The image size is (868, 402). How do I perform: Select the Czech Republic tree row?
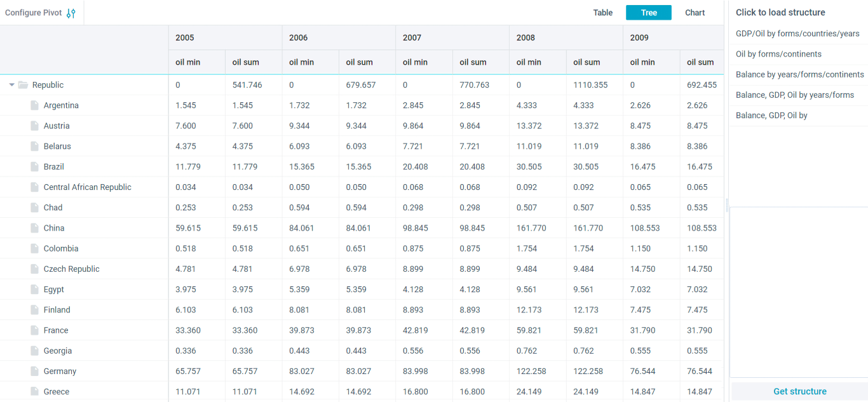(x=71, y=269)
